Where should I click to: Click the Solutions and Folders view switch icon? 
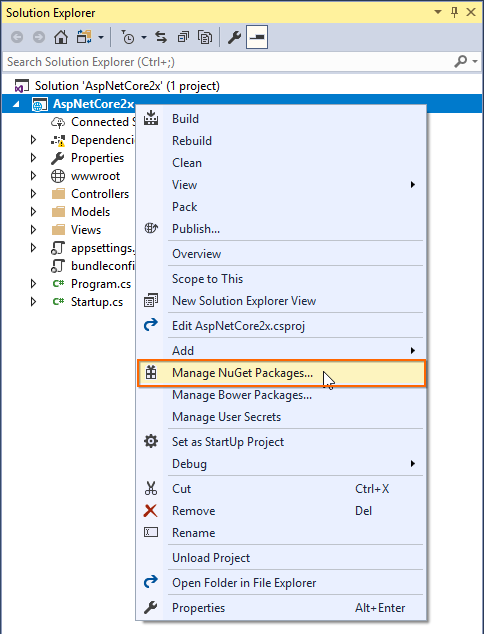click(84, 37)
